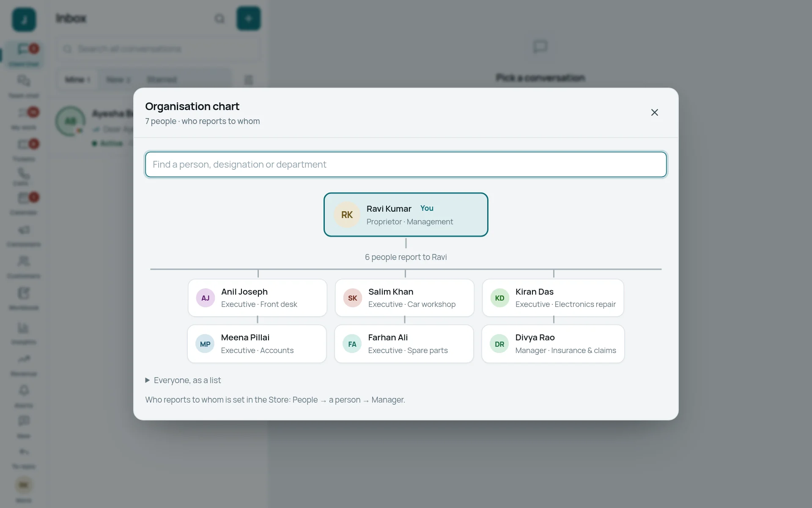
Task: Click the Search all conversations field
Action: click(159, 49)
